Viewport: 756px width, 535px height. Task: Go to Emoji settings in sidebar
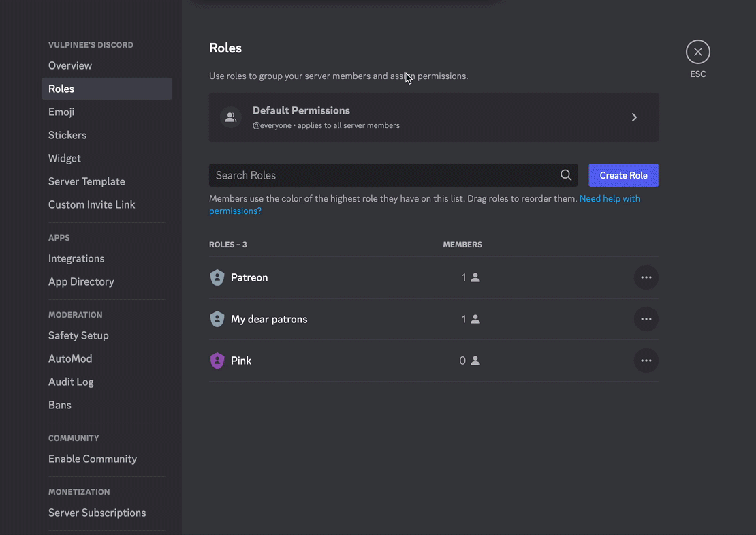(x=61, y=112)
